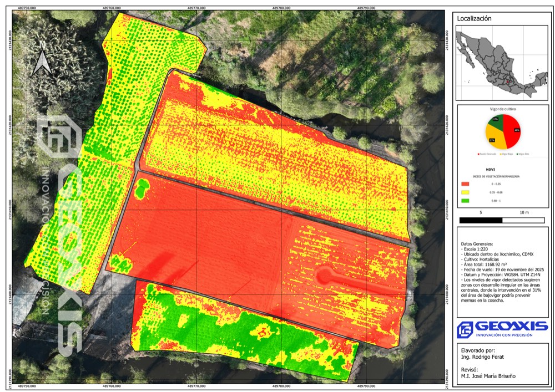Click the 'Vigor Bajo' pie legend label
The image size is (555, 392).
click(508, 154)
